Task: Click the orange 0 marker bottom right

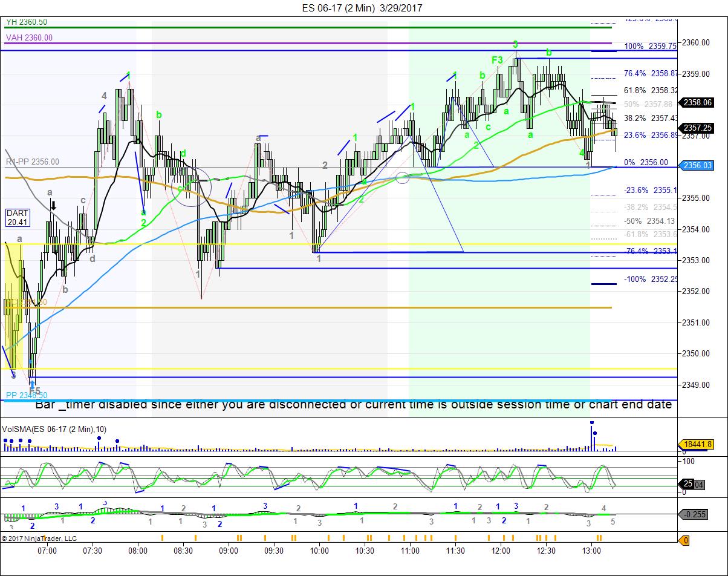Action: (685, 540)
